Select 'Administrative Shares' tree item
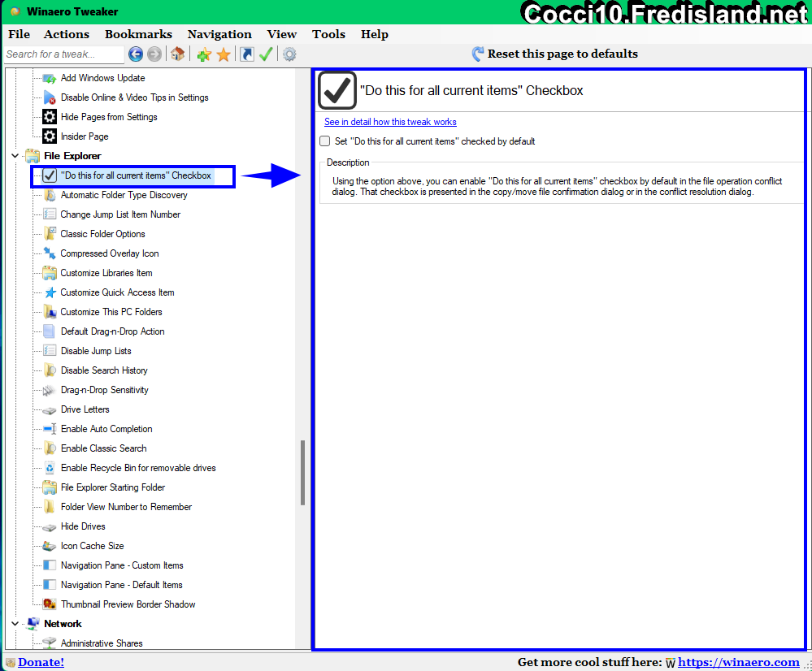The height and width of the screenshot is (671, 812). [x=102, y=643]
